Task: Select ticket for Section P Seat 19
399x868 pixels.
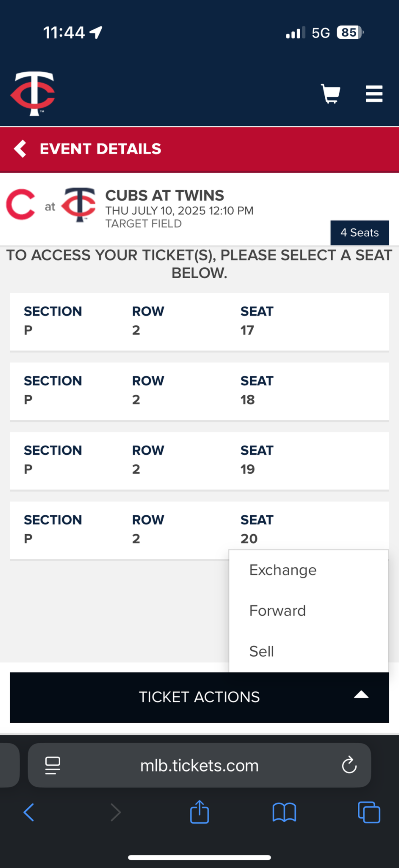Action: coord(199,460)
